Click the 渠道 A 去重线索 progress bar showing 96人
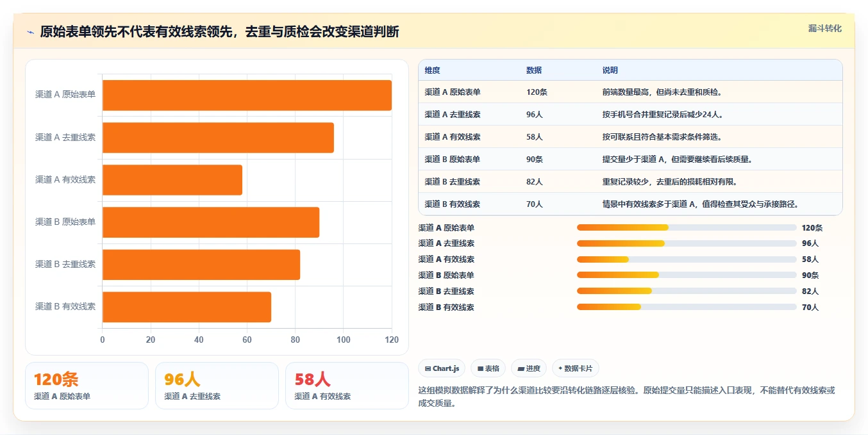The height and width of the screenshot is (435, 868). coord(687,243)
